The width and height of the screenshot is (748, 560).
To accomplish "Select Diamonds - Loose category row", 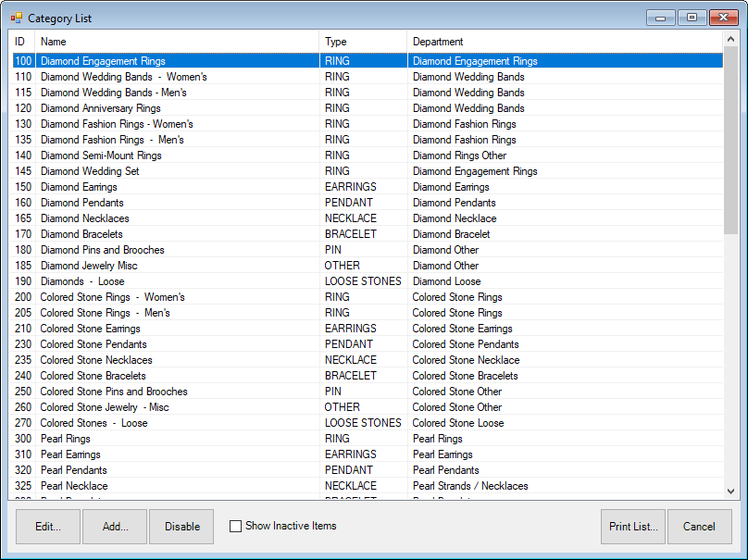I will [x=82, y=281].
